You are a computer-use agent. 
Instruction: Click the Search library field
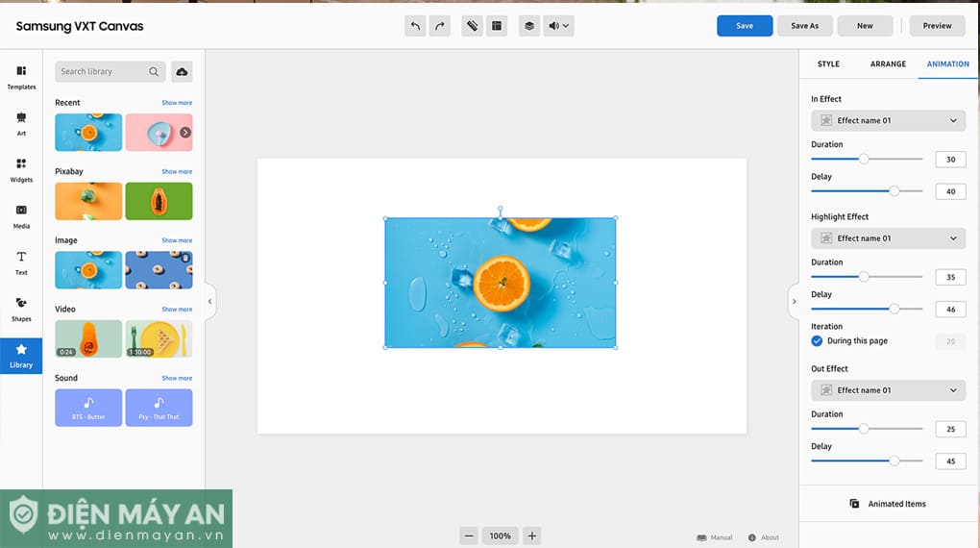click(101, 72)
